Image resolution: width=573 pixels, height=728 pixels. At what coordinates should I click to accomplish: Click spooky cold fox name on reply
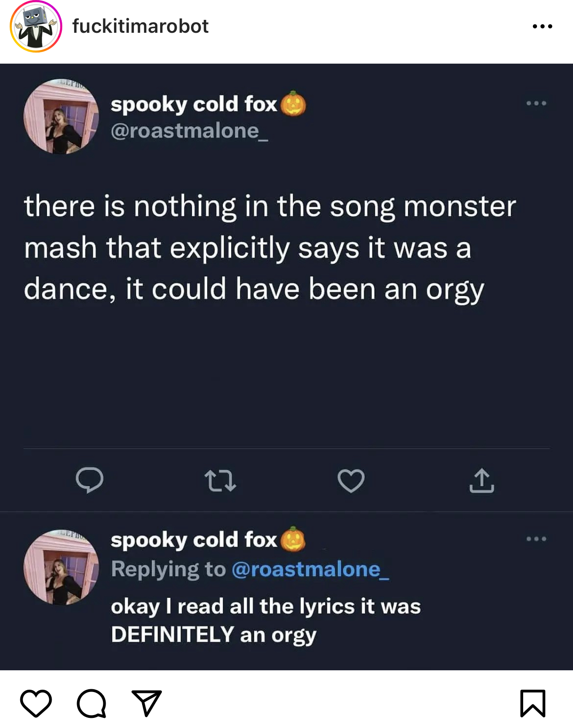click(194, 540)
